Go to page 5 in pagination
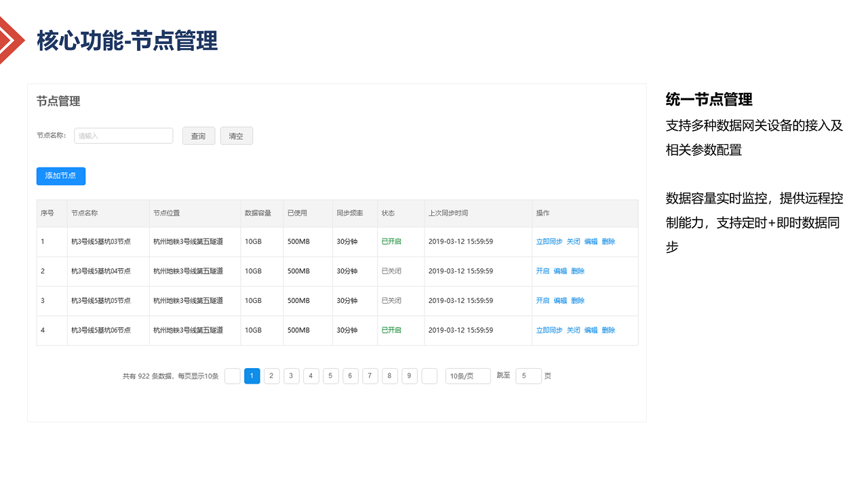Screen dimensions: 868x488 tap(331, 376)
